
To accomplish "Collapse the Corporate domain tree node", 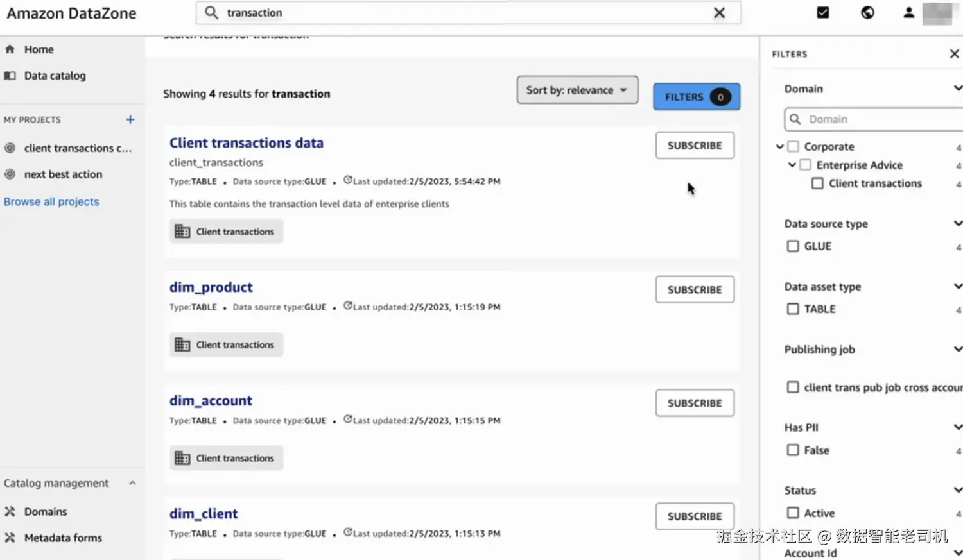I will click(779, 147).
